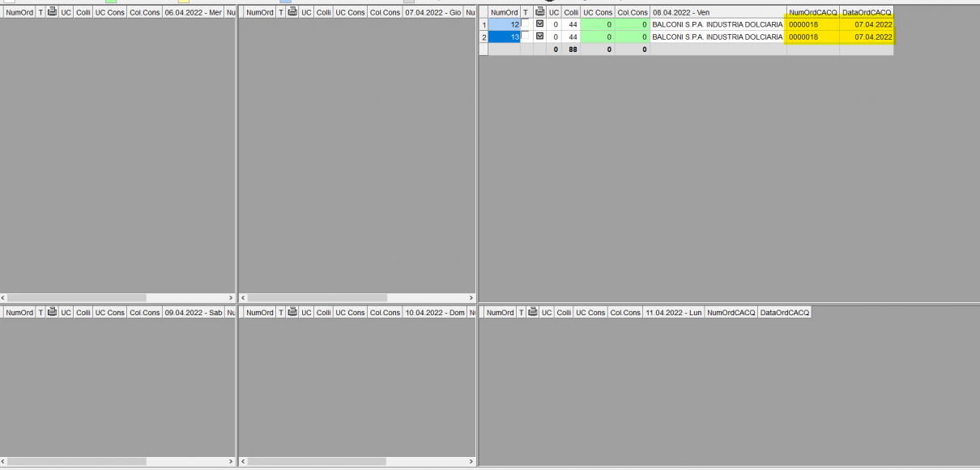The width and height of the screenshot is (980, 470).
Task: Click printer icon in 11.04.2022 Lun panel header
Action: point(532,312)
